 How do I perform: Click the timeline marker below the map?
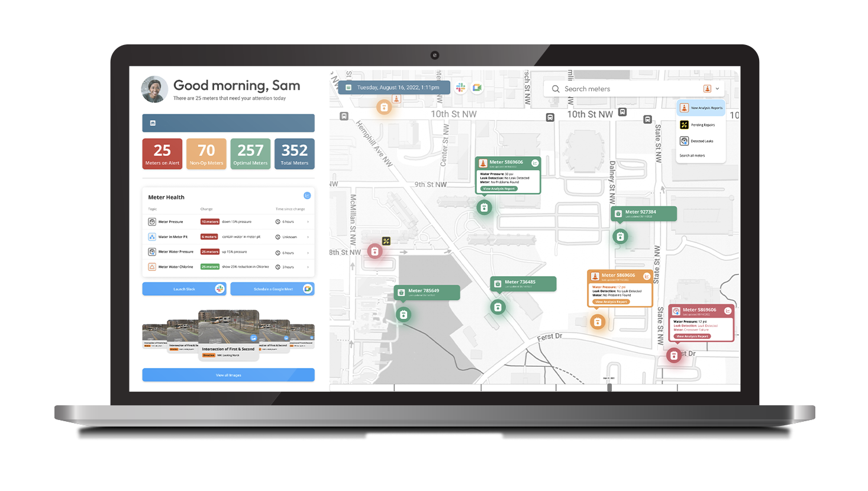(609, 387)
